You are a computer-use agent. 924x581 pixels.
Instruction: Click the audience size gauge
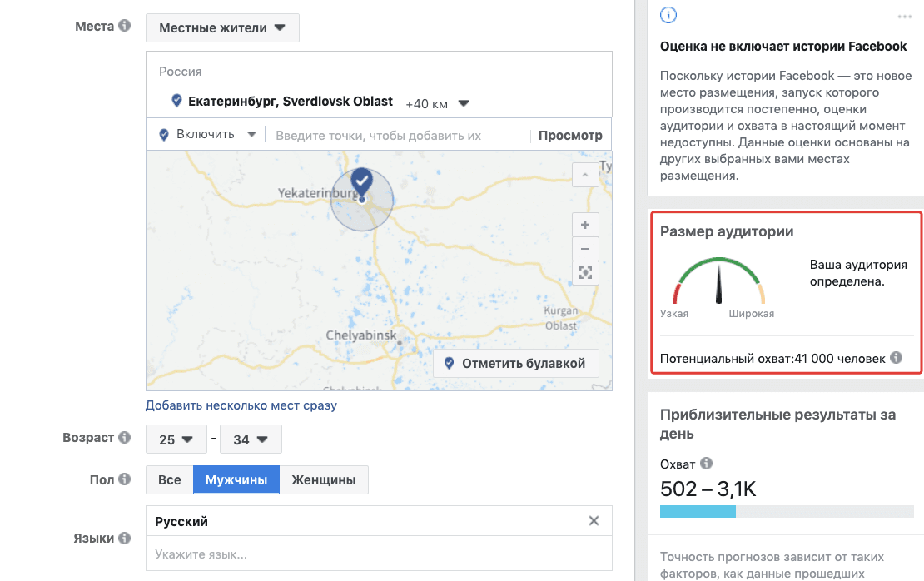(719, 281)
